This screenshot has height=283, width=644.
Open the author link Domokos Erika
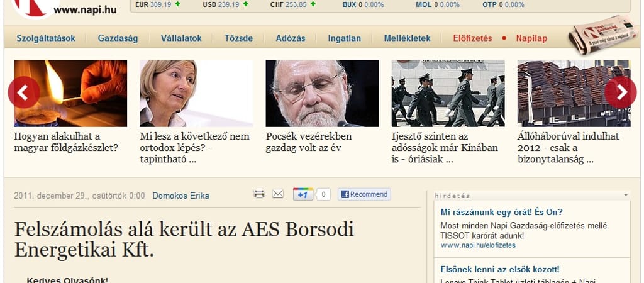180,196
